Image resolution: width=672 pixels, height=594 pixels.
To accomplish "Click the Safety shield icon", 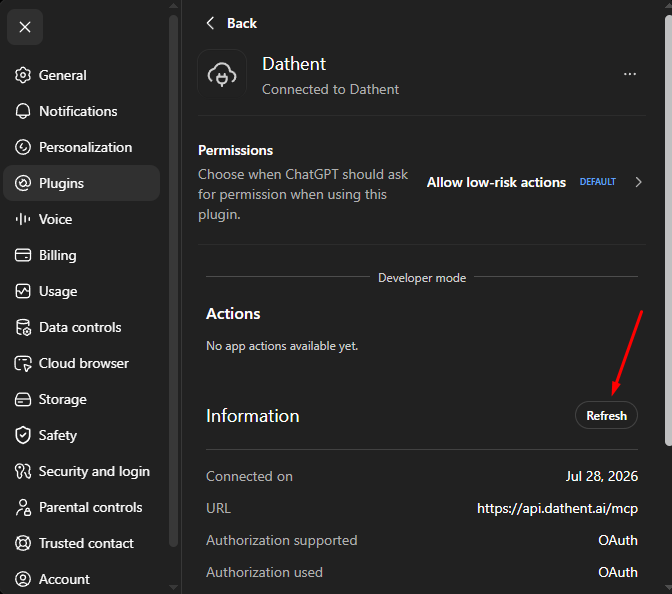I will 23,435.
